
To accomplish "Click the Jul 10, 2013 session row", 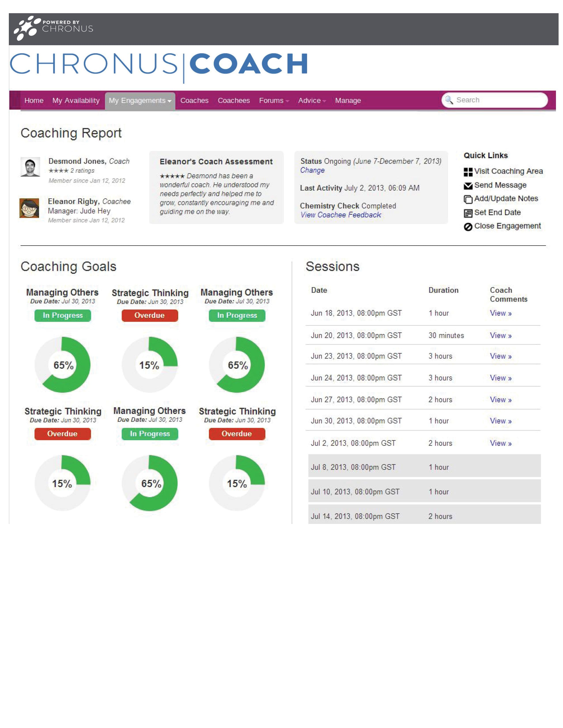I will [424, 491].
